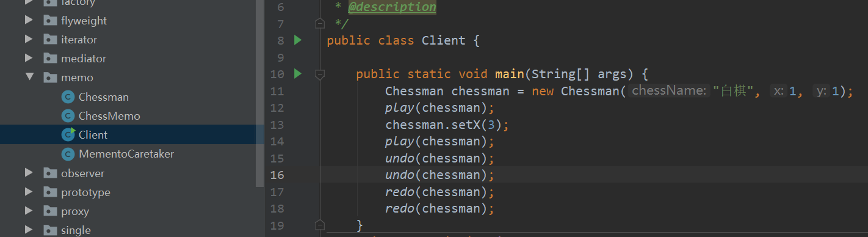This screenshot has width=868, height=237.
Task: Open MementoCaretaker in project tree
Action: 126,153
